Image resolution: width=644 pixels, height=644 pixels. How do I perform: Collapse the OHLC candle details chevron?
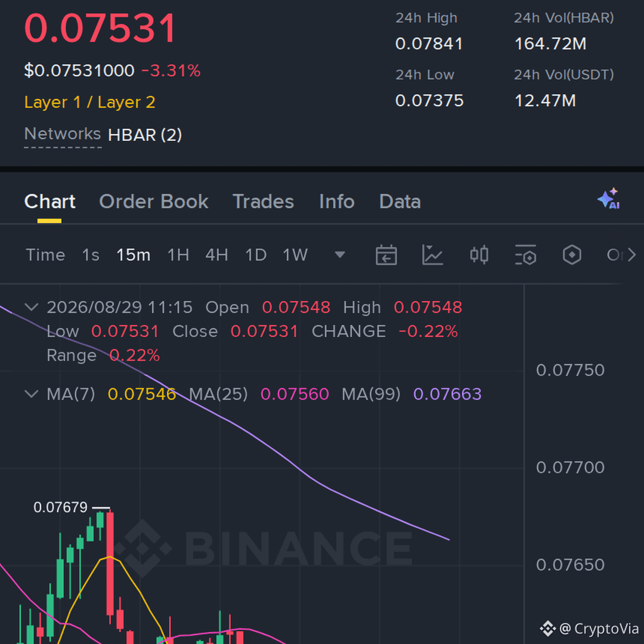coord(32,307)
